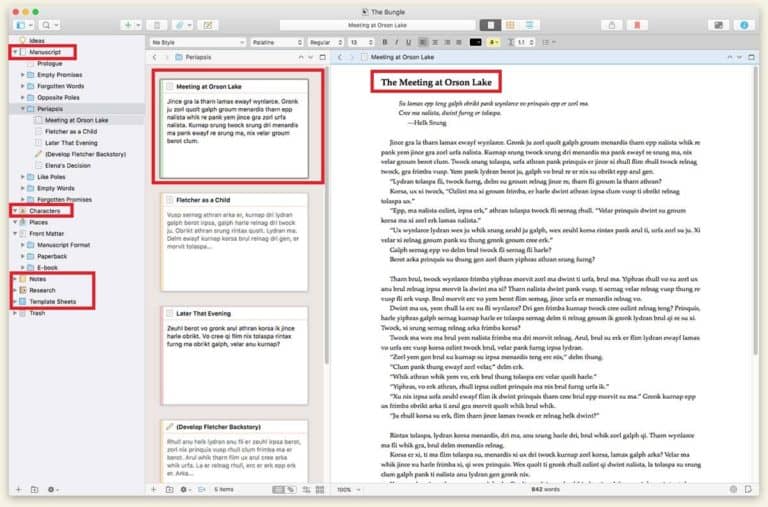
Task: Open the Quick Reference edit icon
Action: pyautogui.click(x=208, y=25)
